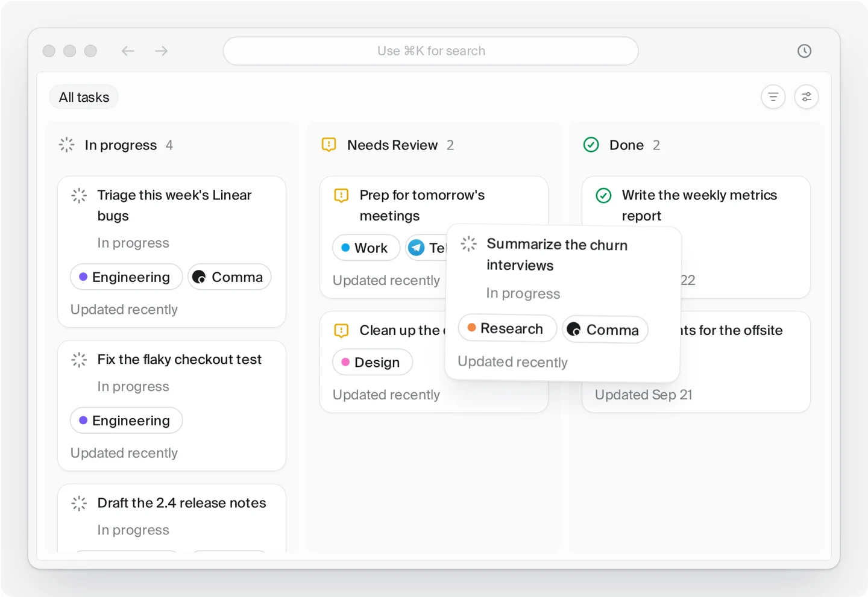Click Engineering tag on Triage Linear bugs card
Viewport: 868px width, 597px height.
126,277
